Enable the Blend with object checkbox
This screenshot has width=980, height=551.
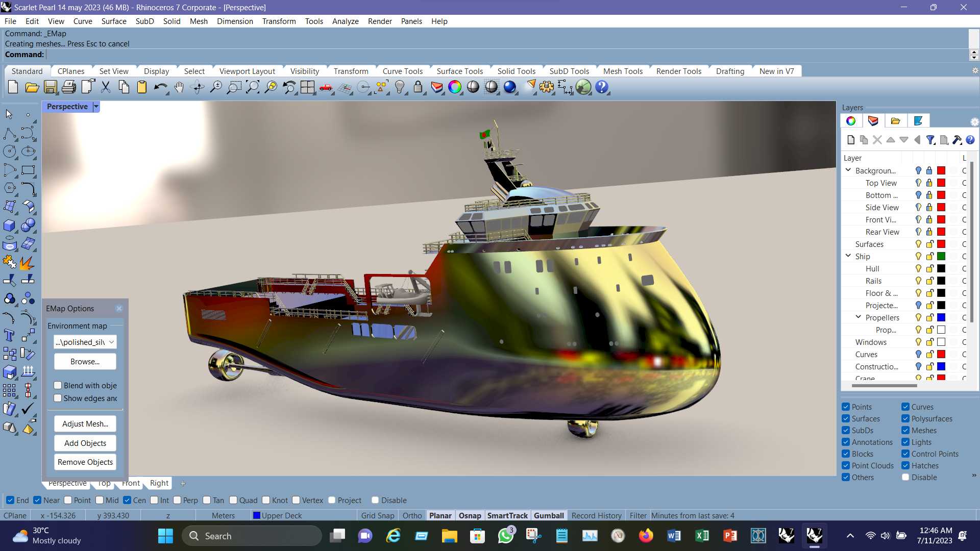(x=58, y=385)
